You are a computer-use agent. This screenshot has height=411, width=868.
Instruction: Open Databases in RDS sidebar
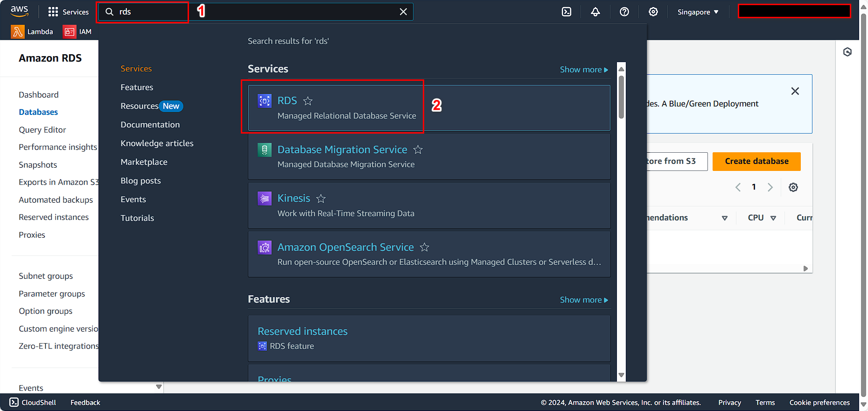[x=38, y=112]
